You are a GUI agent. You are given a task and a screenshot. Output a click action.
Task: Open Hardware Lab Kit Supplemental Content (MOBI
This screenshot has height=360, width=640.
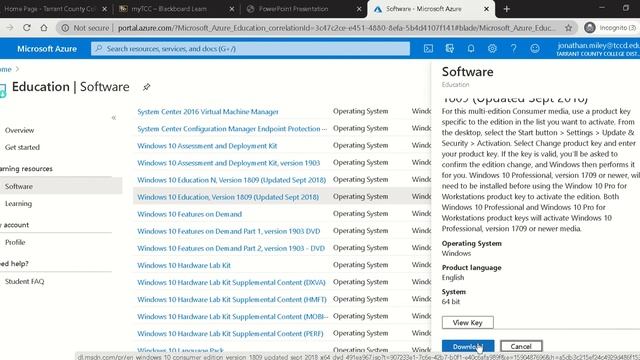[233, 317]
